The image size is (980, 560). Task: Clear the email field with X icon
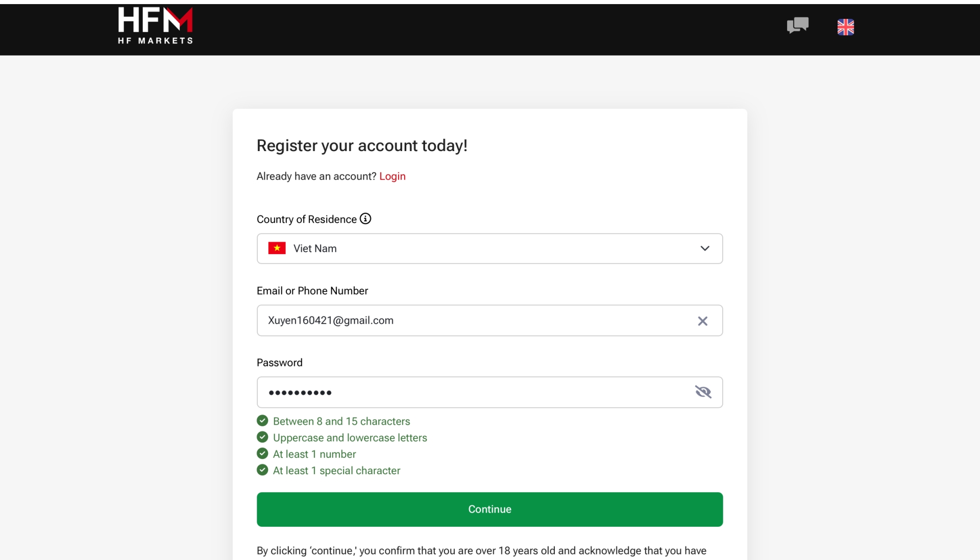pyautogui.click(x=702, y=321)
